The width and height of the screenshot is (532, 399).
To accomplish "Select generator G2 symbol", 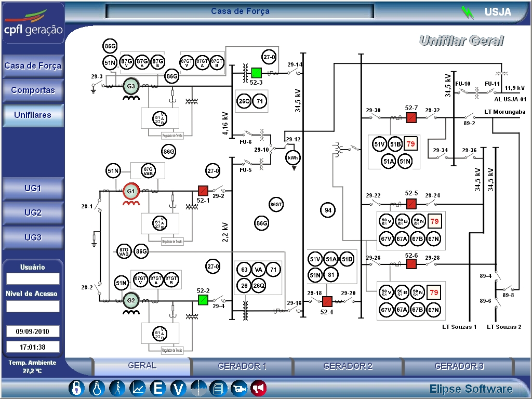I will pos(131,300).
